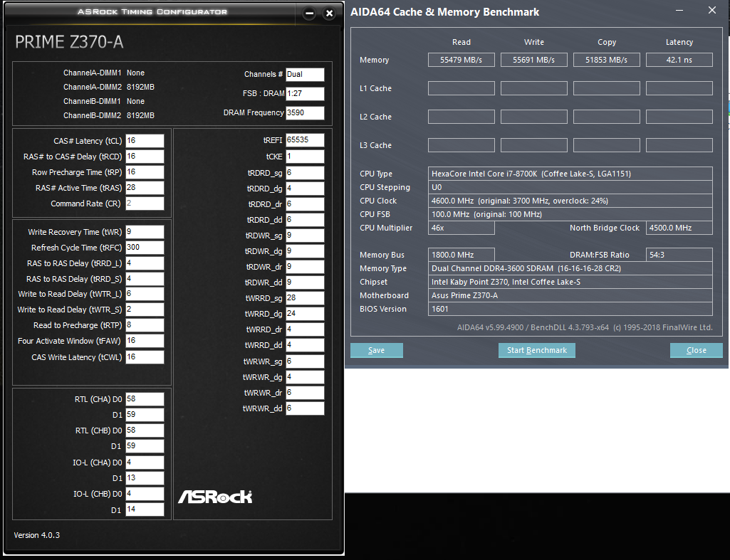Select the tWTR_S value field
This screenshot has width=730, height=560.
coord(145,310)
